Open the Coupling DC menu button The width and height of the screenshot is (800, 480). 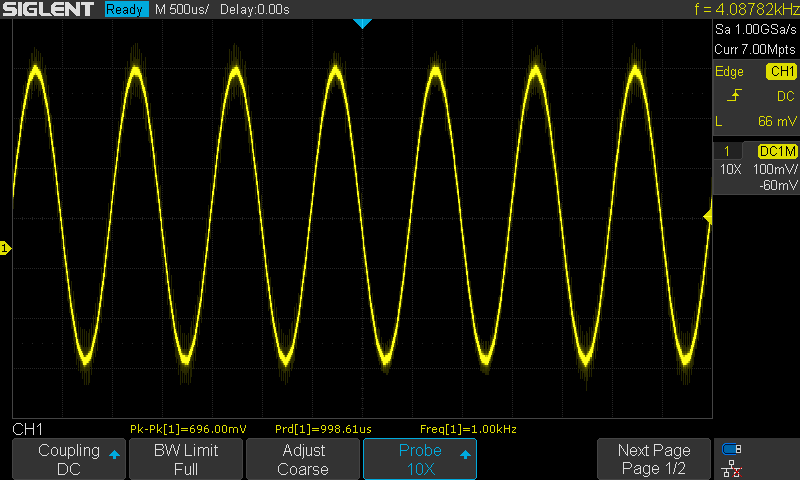[69, 459]
